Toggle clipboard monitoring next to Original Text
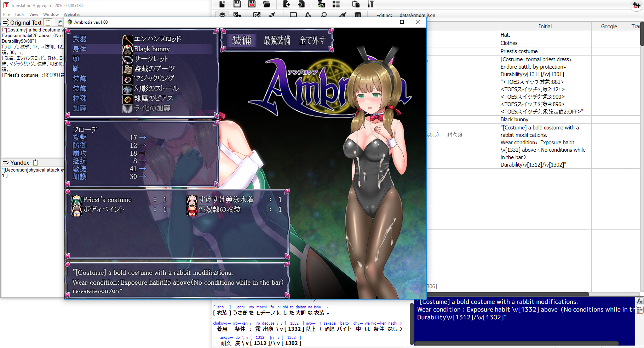 pos(48,23)
